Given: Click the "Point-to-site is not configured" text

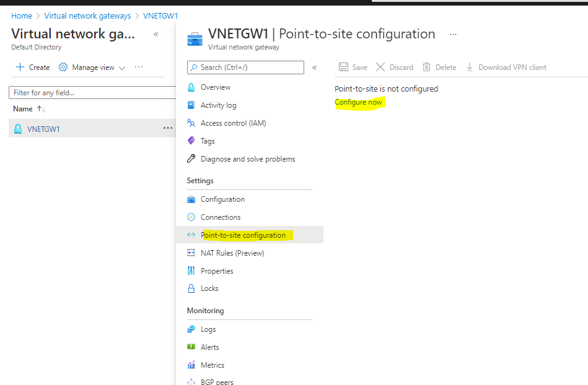Looking at the screenshot, I should pyautogui.click(x=386, y=89).
